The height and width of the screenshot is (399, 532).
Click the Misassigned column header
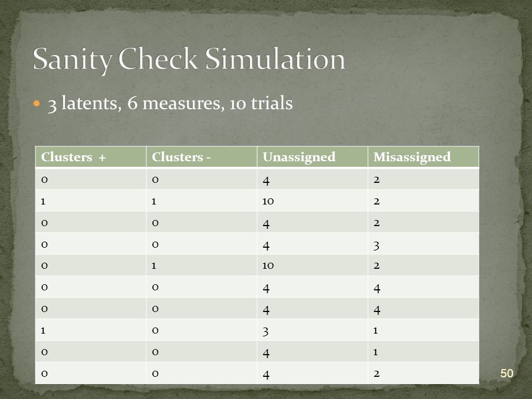point(423,157)
